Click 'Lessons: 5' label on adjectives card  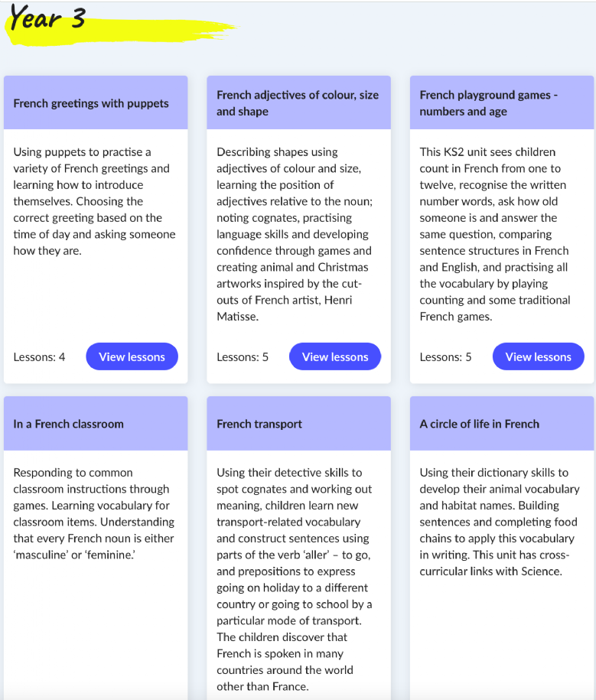tap(243, 357)
